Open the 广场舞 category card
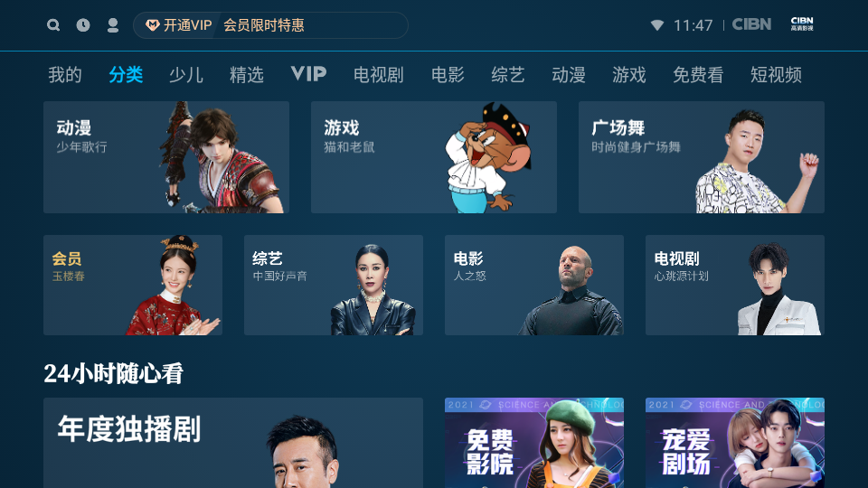The width and height of the screenshot is (868, 488). (x=702, y=157)
